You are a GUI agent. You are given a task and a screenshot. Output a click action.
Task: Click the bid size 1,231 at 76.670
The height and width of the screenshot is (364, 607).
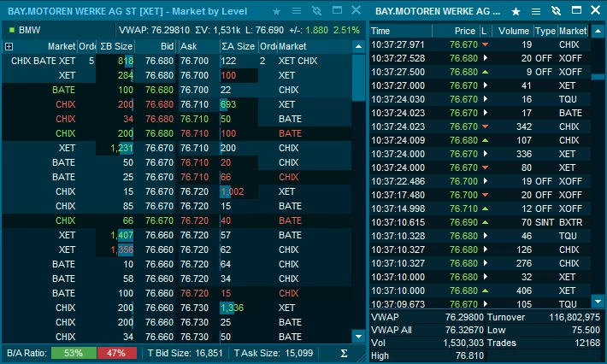coord(122,148)
